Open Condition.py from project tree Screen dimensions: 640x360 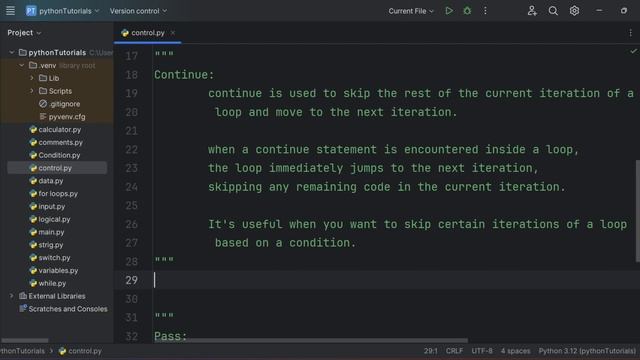coord(55,155)
